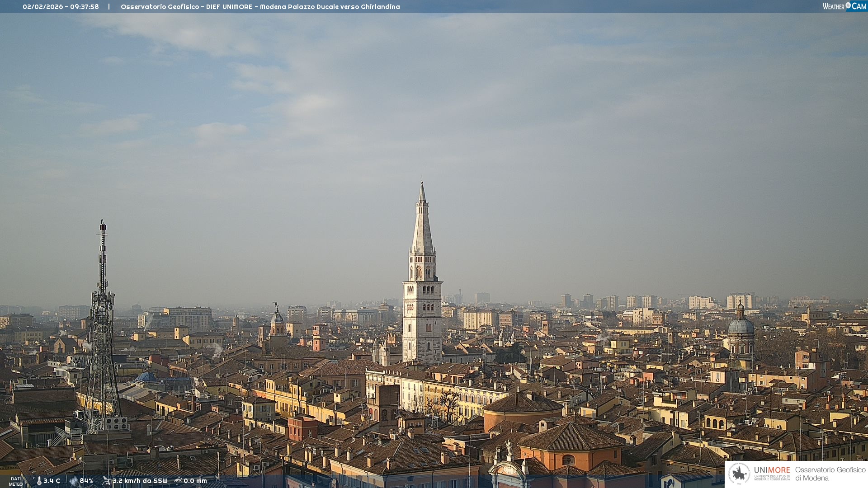Click the WeatherCam camera lens icon
868x488 pixels.
[x=848, y=5]
